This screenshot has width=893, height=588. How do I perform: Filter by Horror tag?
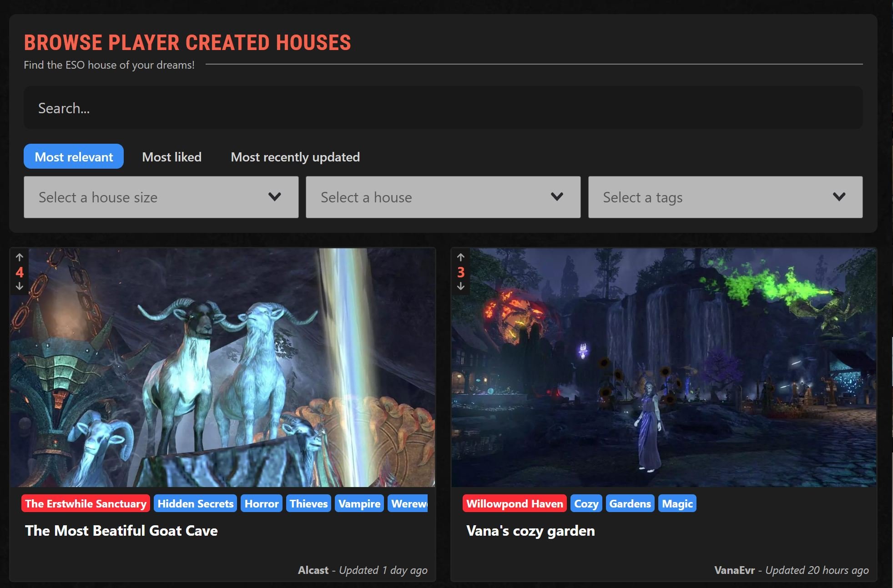[262, 503]
